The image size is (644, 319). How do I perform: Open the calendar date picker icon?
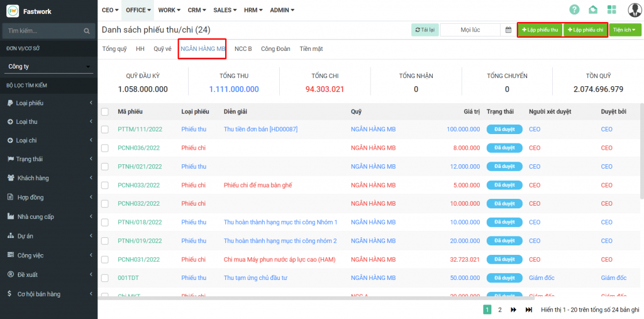508,30
